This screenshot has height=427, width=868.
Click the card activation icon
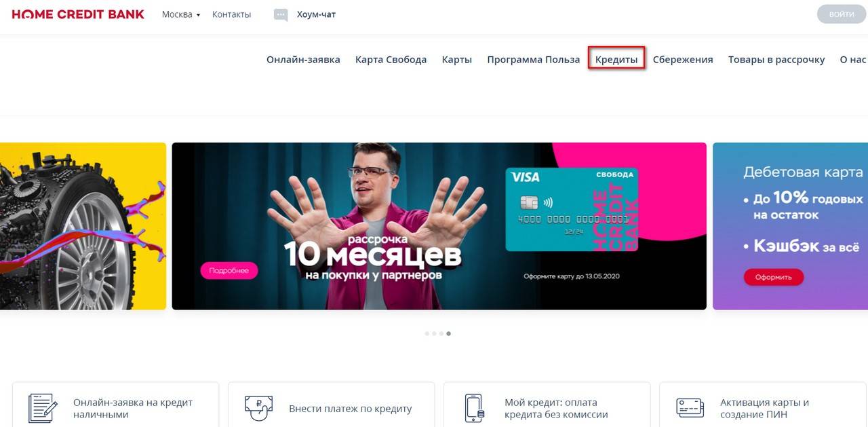(x=690, y=407)
